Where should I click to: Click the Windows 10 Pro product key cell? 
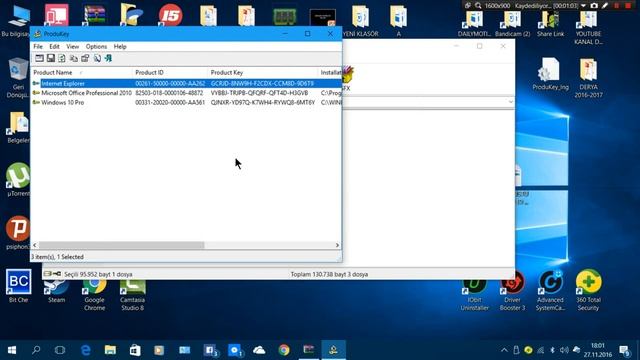pos(263,102)
